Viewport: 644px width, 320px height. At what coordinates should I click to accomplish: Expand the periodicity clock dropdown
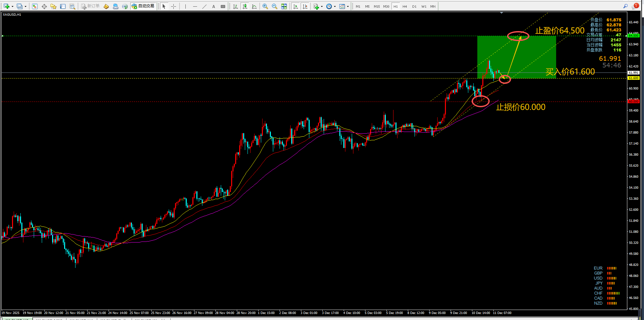point(335,6)
